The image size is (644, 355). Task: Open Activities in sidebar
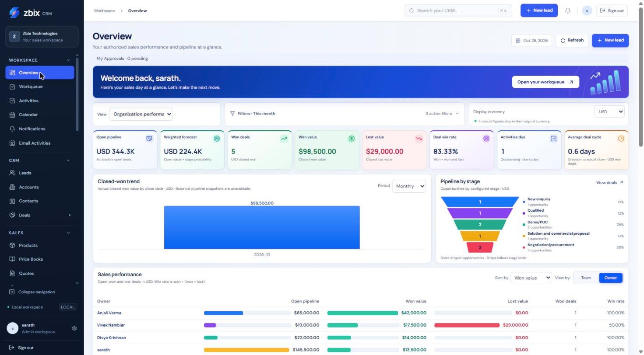click(40, 101)
